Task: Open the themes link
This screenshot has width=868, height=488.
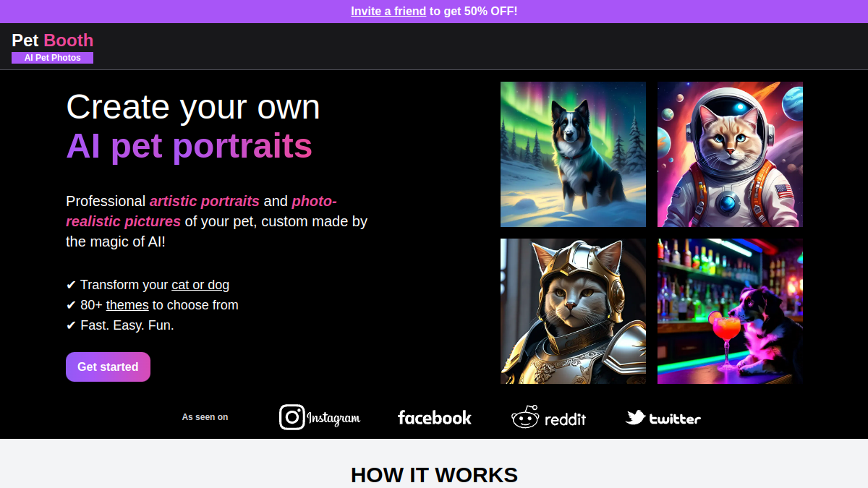Action: click(x=127, y=305)
